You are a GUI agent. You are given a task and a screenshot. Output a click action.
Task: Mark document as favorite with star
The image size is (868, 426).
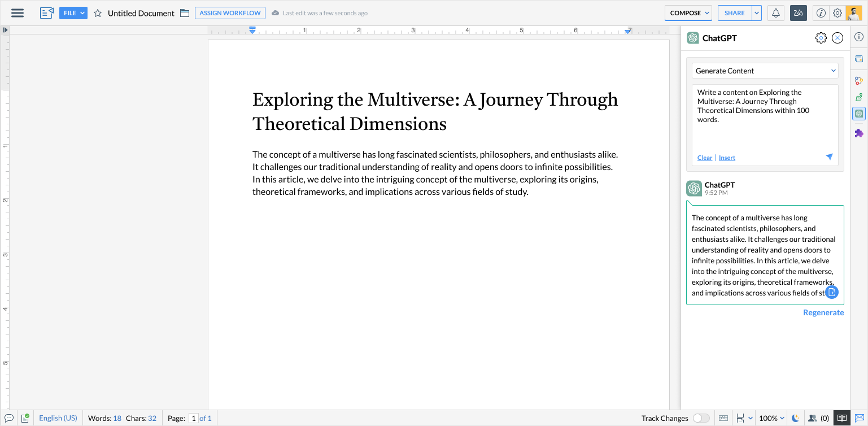[x=98, y=13]
